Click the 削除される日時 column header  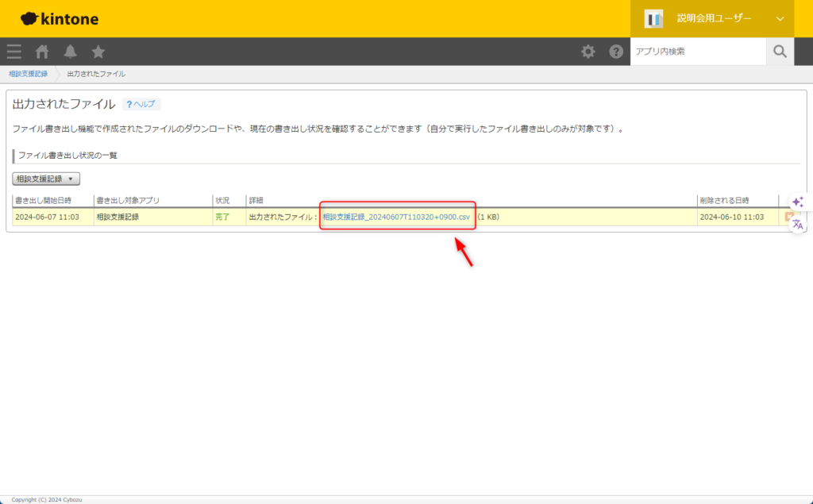[x=723, y=200]
